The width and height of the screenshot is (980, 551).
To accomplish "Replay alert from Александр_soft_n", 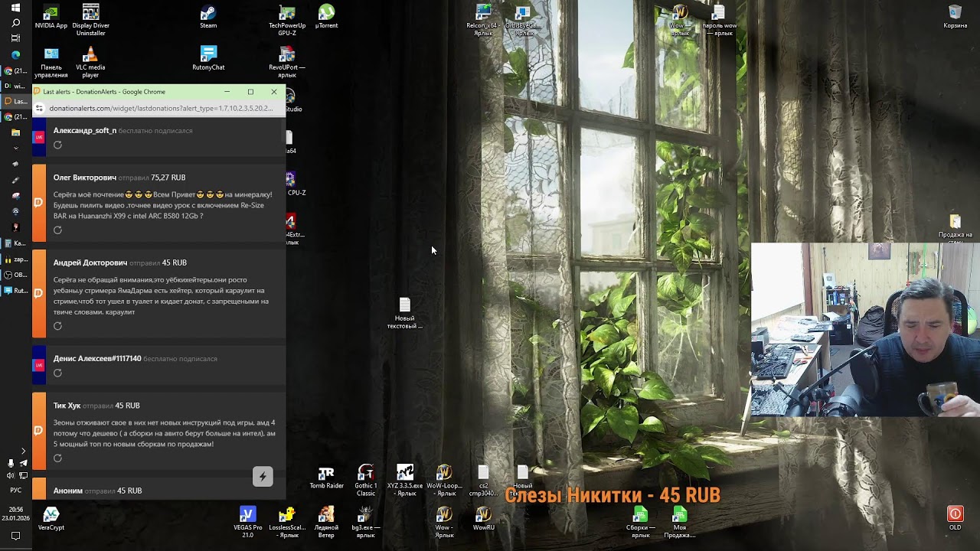I will (x=57, y=145).
